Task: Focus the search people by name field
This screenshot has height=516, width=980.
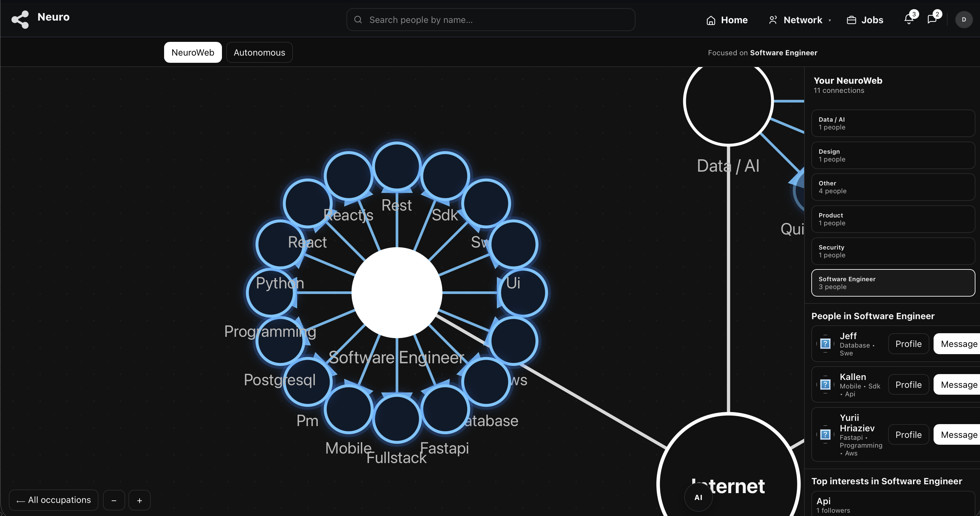Action: [490, 20]
